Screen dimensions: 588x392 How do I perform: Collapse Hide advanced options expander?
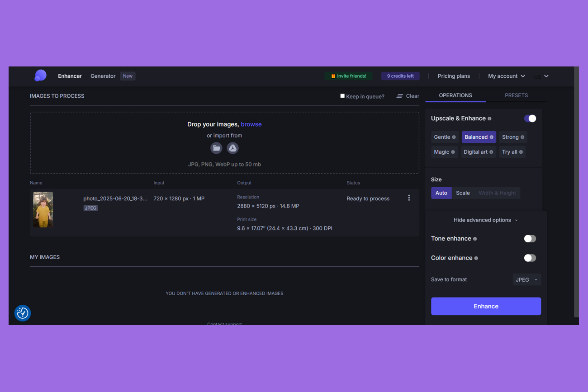pos(485,220)
